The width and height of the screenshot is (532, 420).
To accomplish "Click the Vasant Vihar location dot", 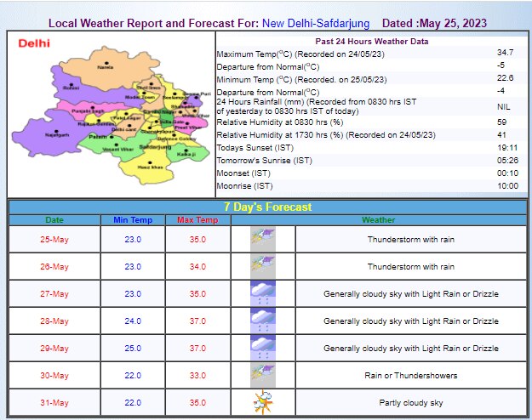I will click(117, 145).
